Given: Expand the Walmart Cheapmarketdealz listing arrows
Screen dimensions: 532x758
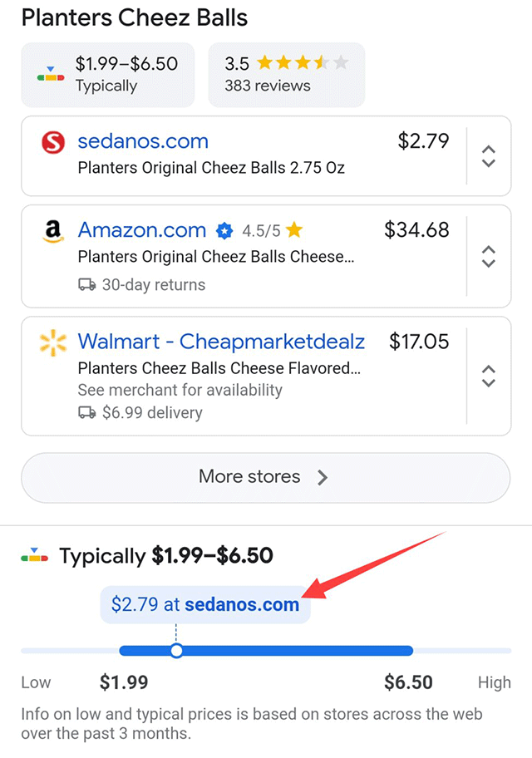Looking at the screenshot, I should pos(489,376).
